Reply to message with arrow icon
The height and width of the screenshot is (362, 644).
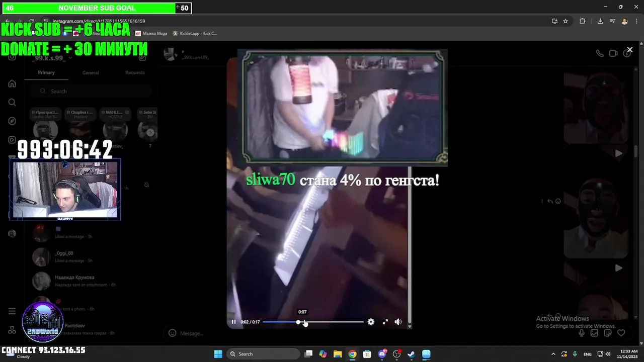point(550,201)
